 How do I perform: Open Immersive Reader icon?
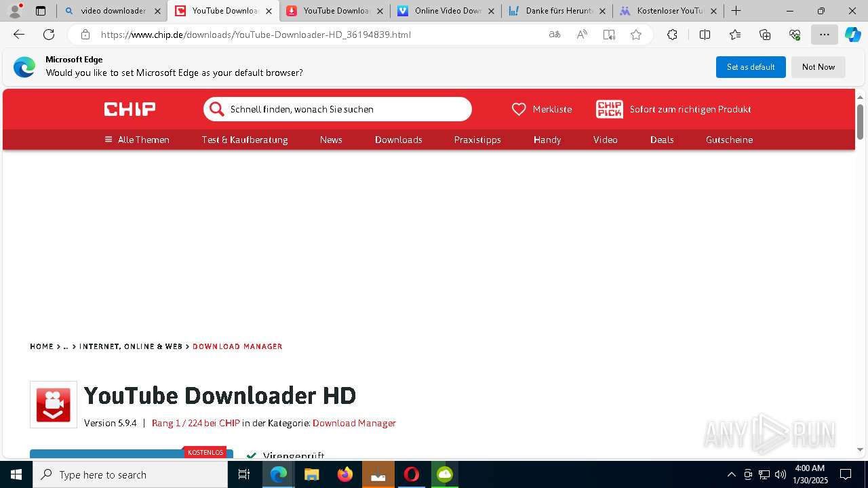tap(609, 35)
